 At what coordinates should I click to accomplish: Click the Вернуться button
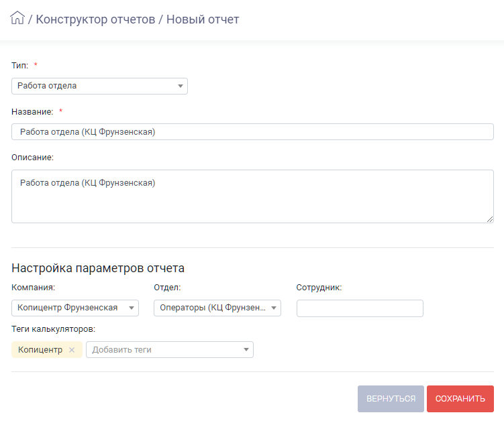[x=391, y=399]
